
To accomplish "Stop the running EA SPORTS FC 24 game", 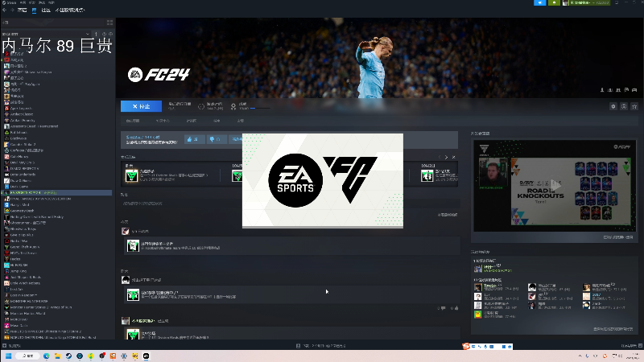I will pos(142,106).
